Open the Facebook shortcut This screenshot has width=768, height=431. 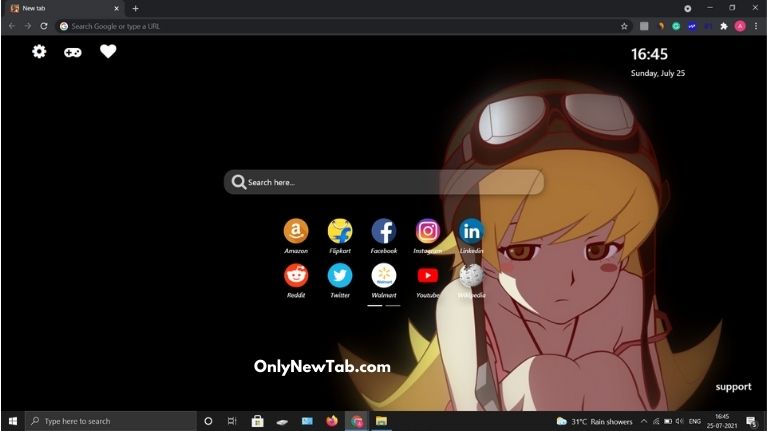point(384,231)
